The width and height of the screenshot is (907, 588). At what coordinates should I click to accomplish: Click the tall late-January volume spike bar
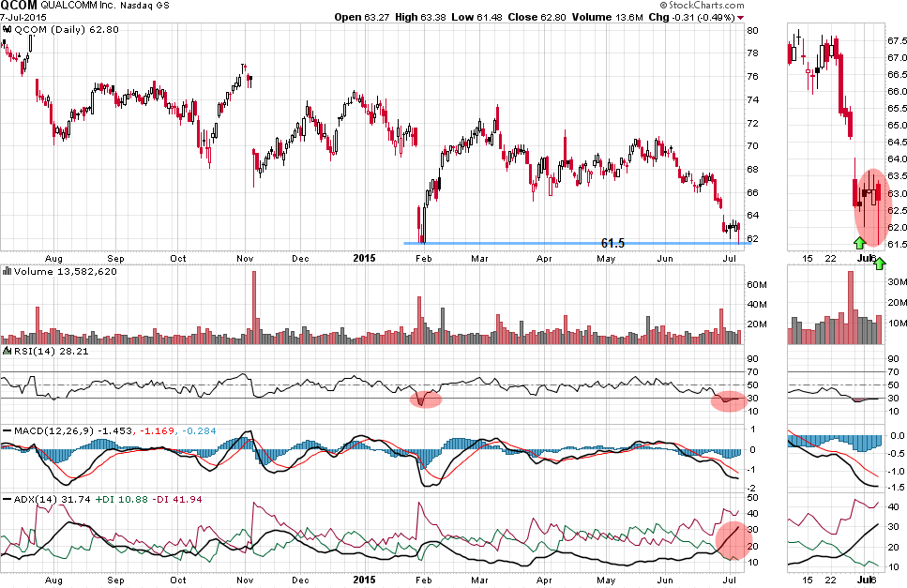pos(418,321)
